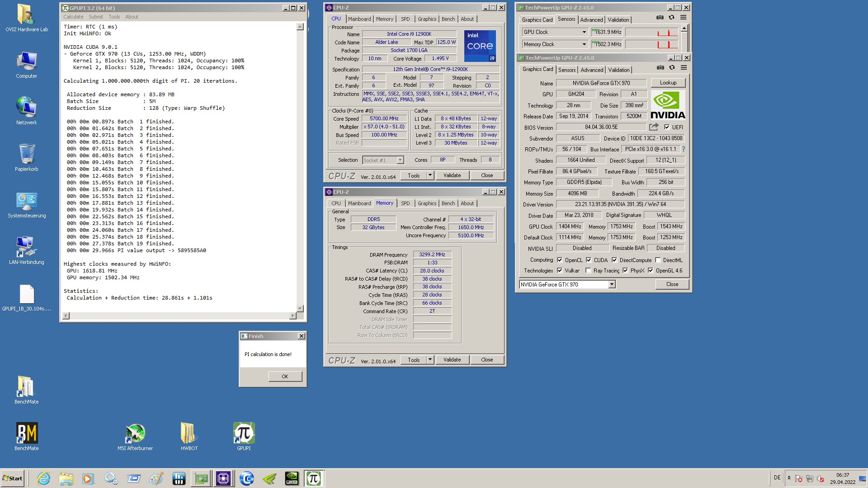
Task: Open Internet Explorer from the taskbar
Action: [43, 479]
